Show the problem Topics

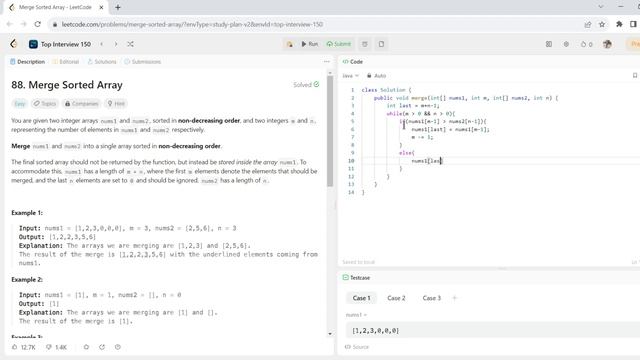coord(44,104)
